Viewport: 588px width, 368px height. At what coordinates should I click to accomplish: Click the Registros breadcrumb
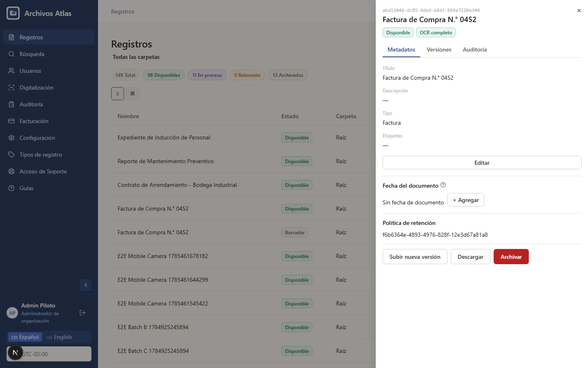pyautogui.click(x=122, y=11)
